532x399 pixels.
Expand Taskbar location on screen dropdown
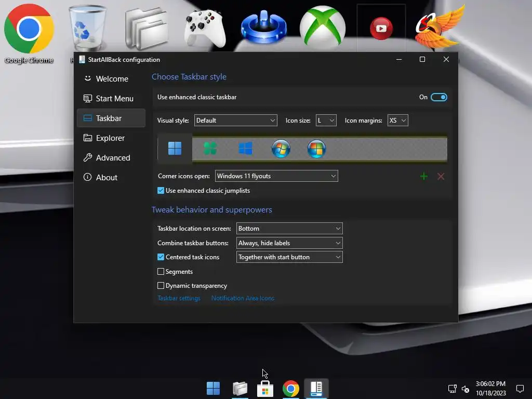point(289,229)
